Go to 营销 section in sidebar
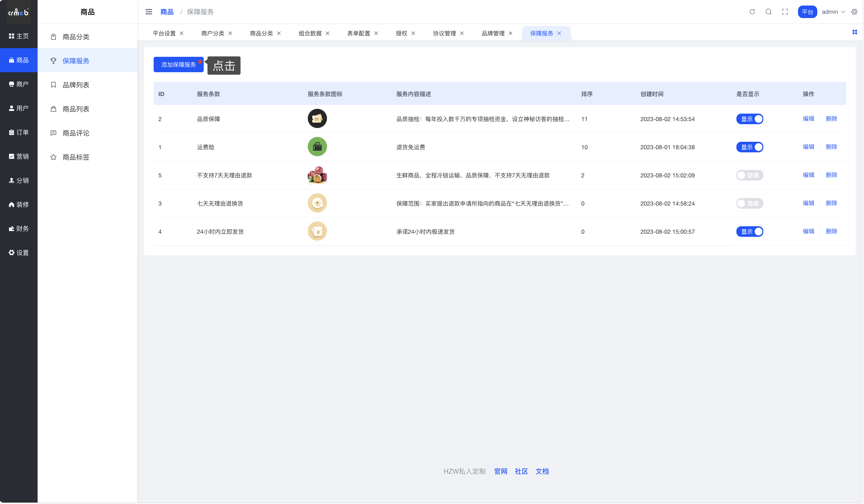864x504 pixels. [19, 157]
